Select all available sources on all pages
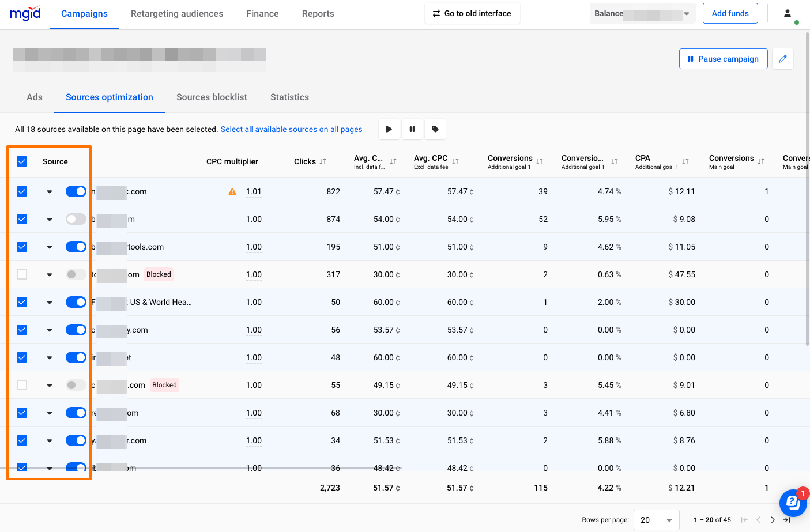This screenshot has height=532, width=810. (291, 129)
